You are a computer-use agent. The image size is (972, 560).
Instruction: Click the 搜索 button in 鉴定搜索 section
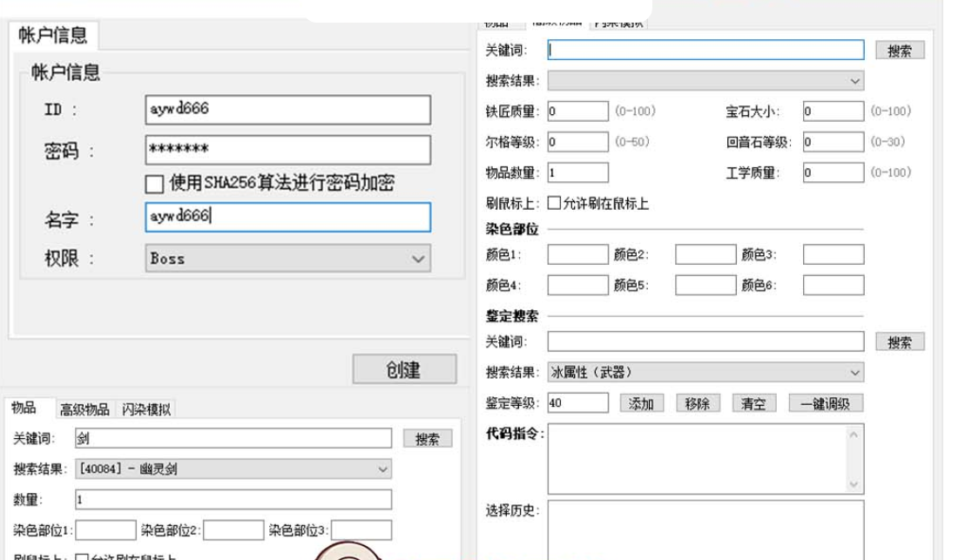901,341
